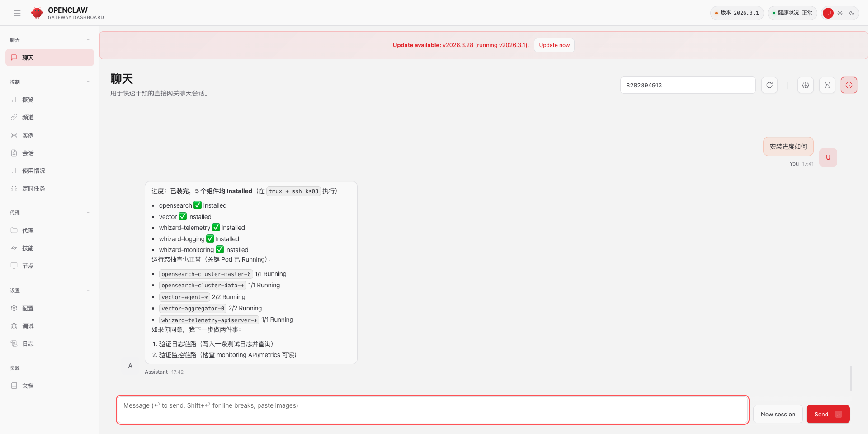Viewport: 868px width, 434px height.
Task: Click the red clock icon button
Action: click(849, 85)
